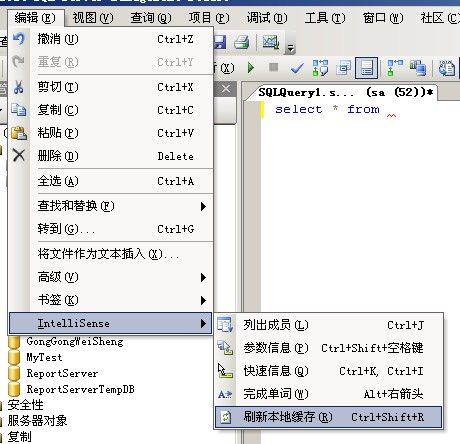Choose 将文件作为文本插入 menu entry

coord(112,254)
